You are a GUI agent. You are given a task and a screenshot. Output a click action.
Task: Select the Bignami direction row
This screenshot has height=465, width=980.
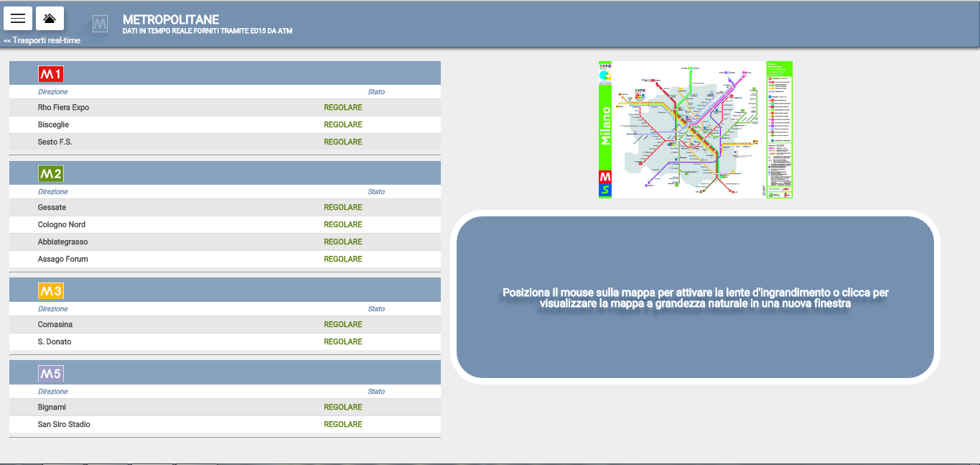pyautogui.click(x=52, y=408)
